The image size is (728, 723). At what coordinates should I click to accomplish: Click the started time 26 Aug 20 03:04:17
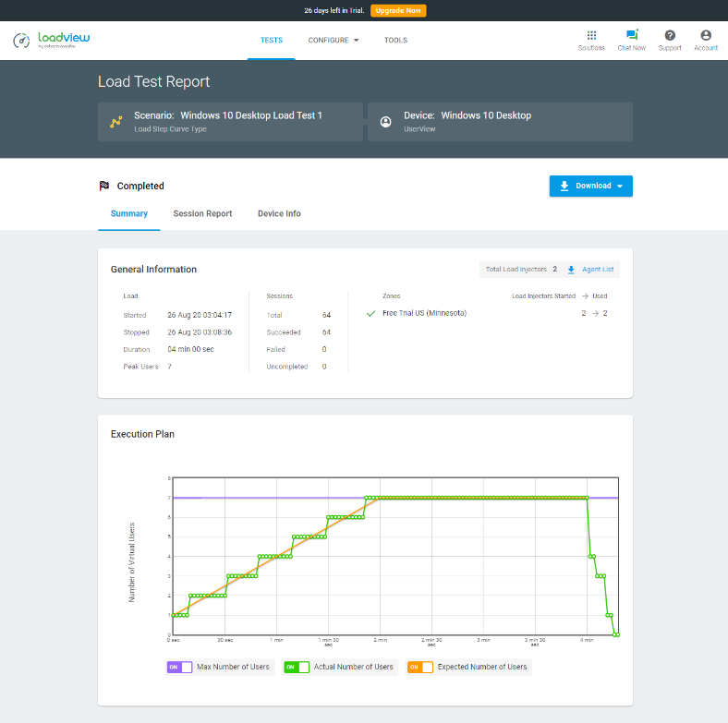(x=200, y=315)
